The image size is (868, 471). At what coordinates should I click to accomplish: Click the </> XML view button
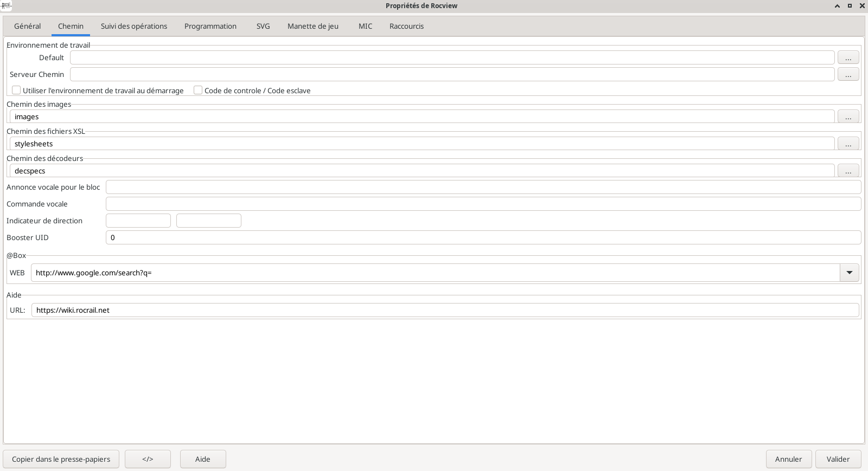pos(148,459)
